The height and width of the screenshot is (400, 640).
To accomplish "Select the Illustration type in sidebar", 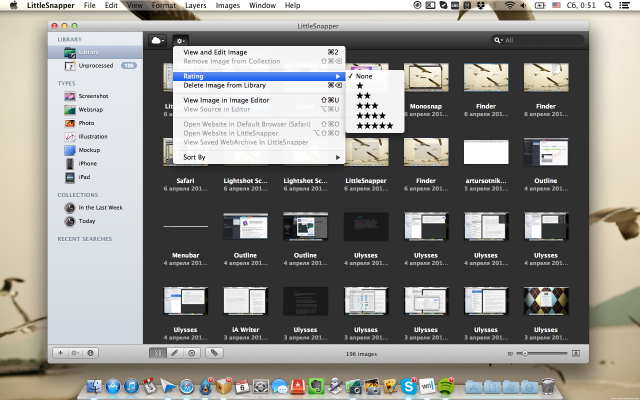I will (x=93, y=136).
